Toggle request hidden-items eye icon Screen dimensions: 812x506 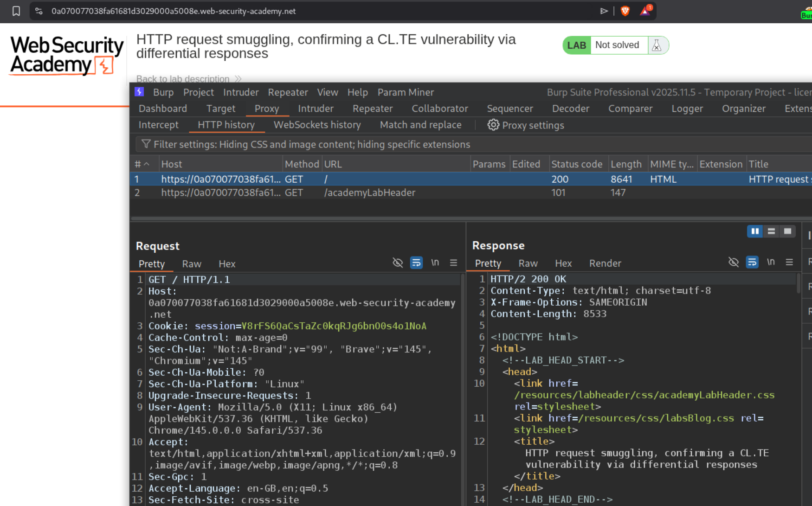point(398,263)
